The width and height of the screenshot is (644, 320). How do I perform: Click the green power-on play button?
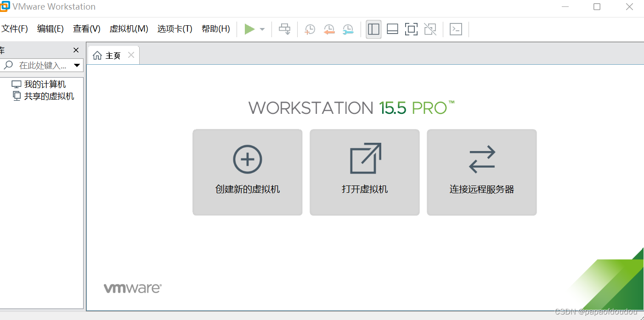(x=249, y=29)
